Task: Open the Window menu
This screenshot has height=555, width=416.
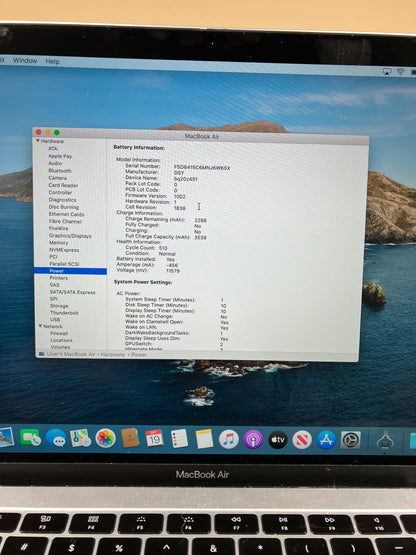Action: (25, 61)
